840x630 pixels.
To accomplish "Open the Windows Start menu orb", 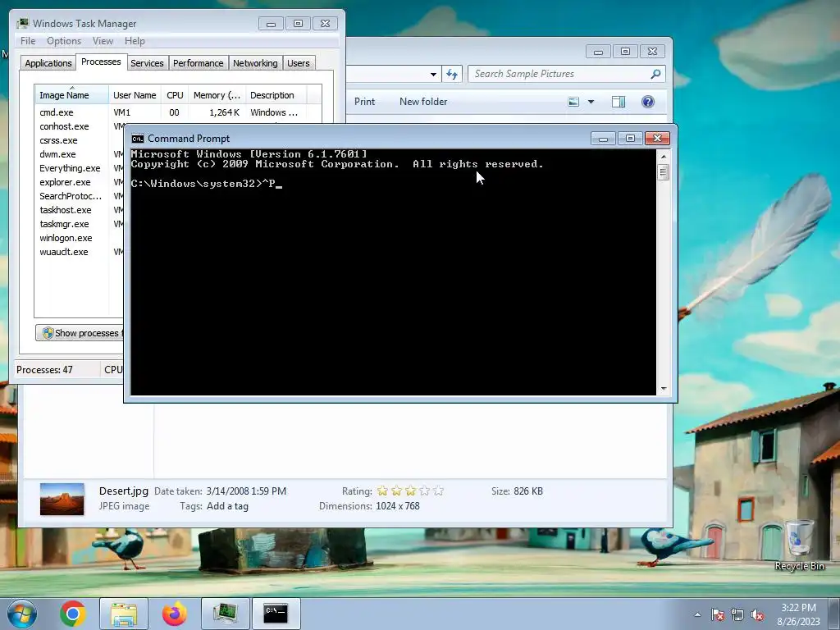I will tap(22, 614).
